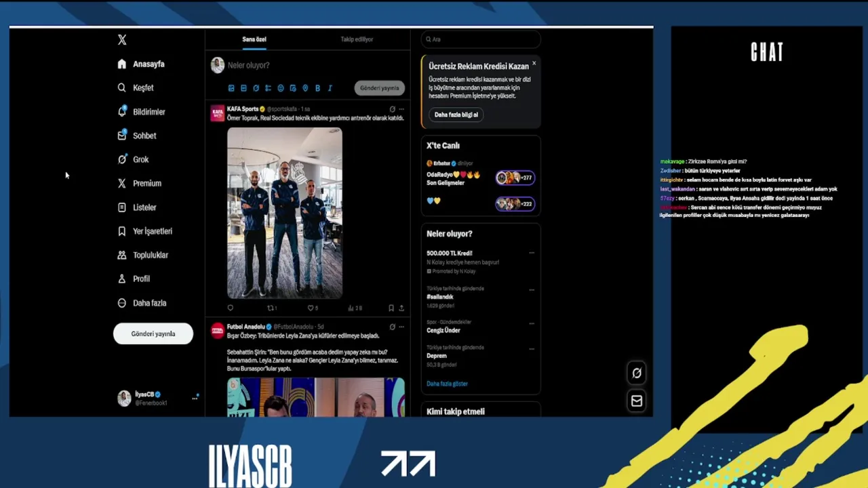Switch to the Takip ediliyor tab
Viewport: 868px width, 488px height.
(x=357, y=39)
